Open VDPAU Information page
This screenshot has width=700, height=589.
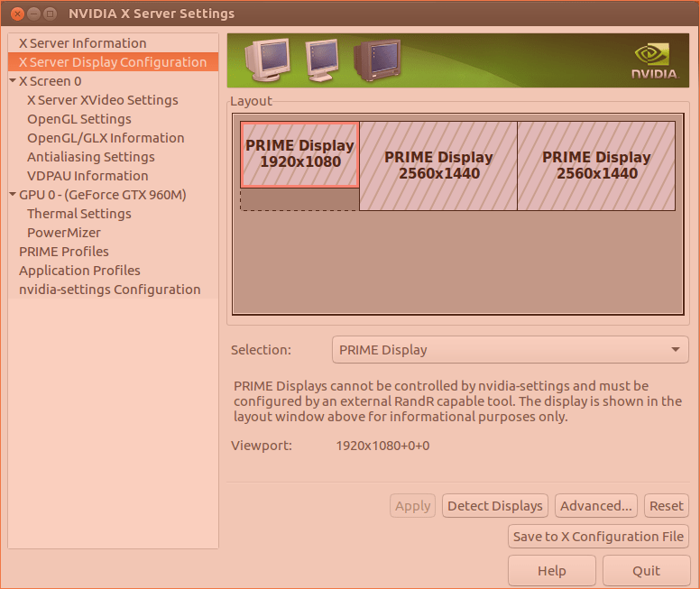[87, 176]
